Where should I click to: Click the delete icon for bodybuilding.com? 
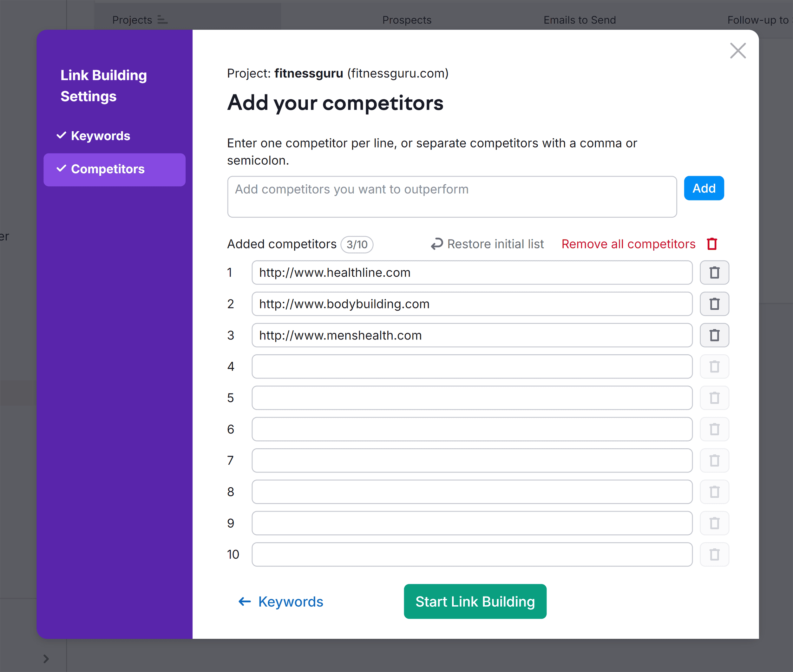714,303
